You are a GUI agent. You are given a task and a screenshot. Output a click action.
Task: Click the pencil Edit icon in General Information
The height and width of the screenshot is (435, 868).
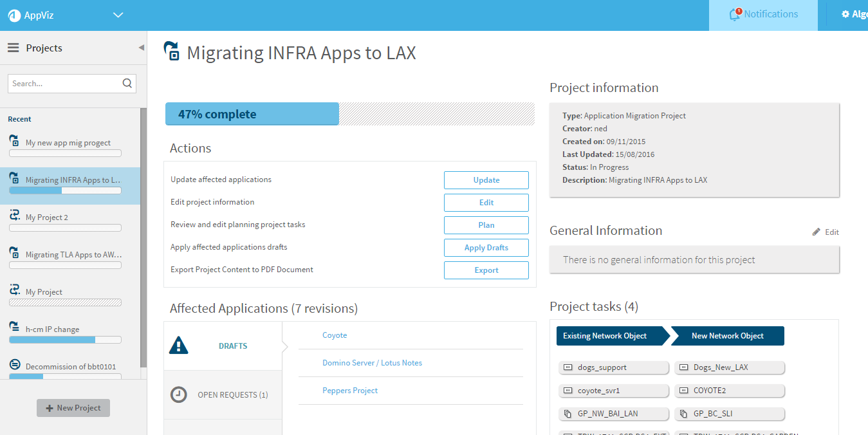817,232
